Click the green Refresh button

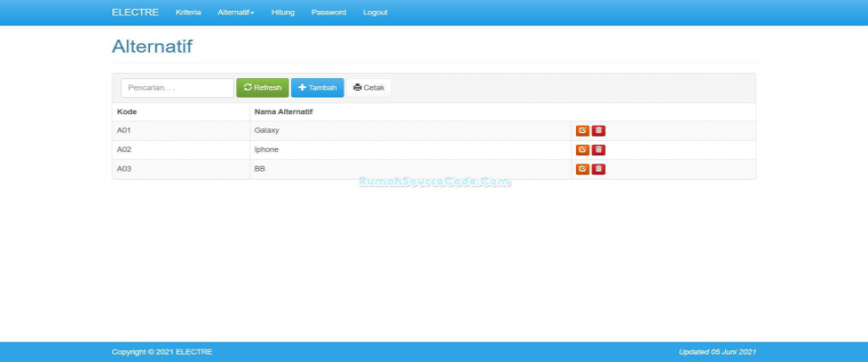pyautogui.click(x=262, y=87)
